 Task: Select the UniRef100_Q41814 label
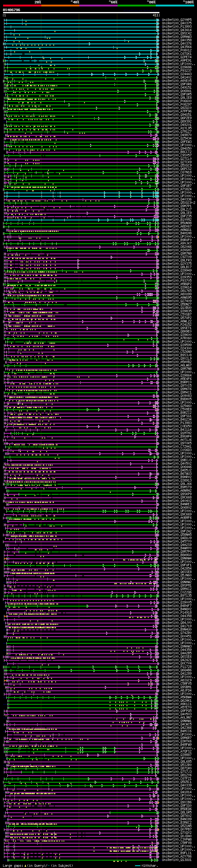[176, 792]
